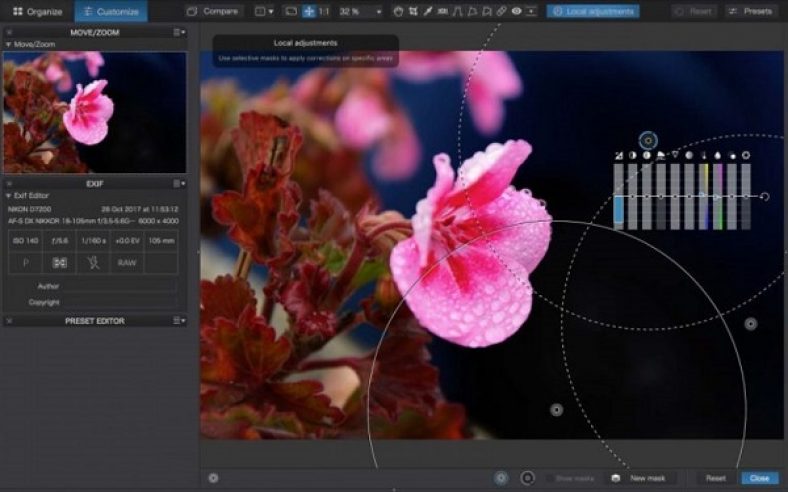Open the Move/Zoom panel options menu

pyautogui.click(x=179, y=32)
